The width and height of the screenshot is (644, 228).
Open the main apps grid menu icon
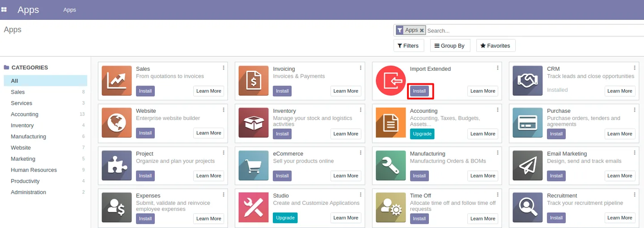click(x=4, y=9)
